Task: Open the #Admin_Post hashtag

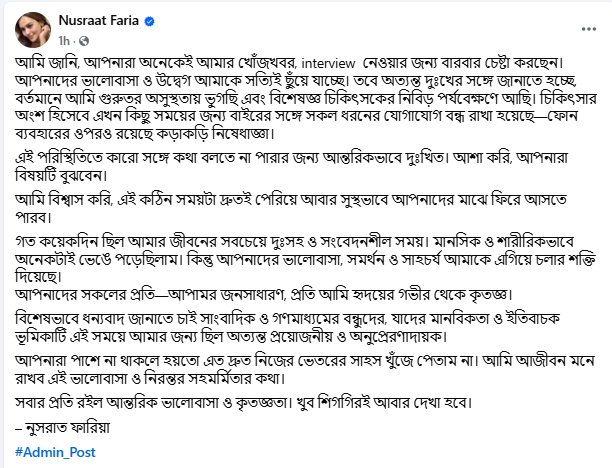Action: [55, 452]
